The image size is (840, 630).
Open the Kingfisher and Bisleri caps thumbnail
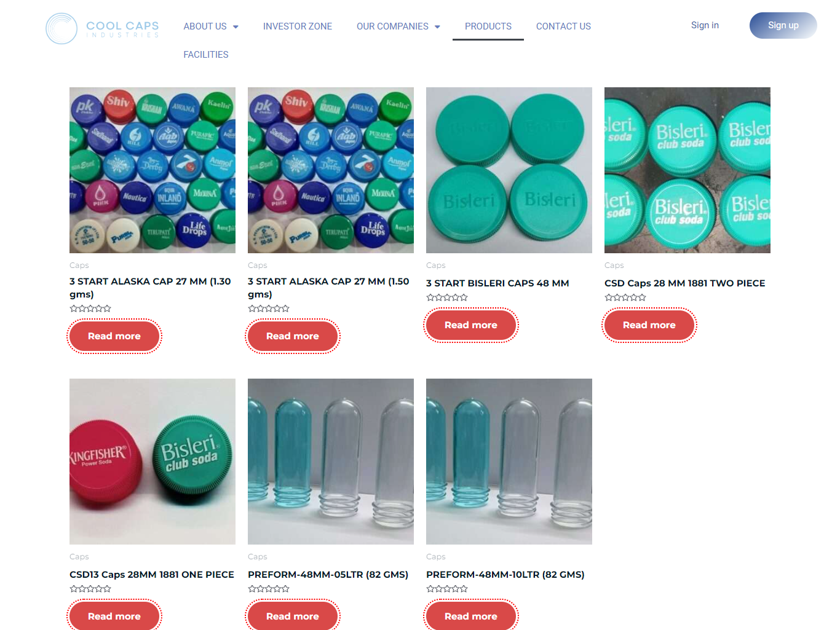point(153,462)
